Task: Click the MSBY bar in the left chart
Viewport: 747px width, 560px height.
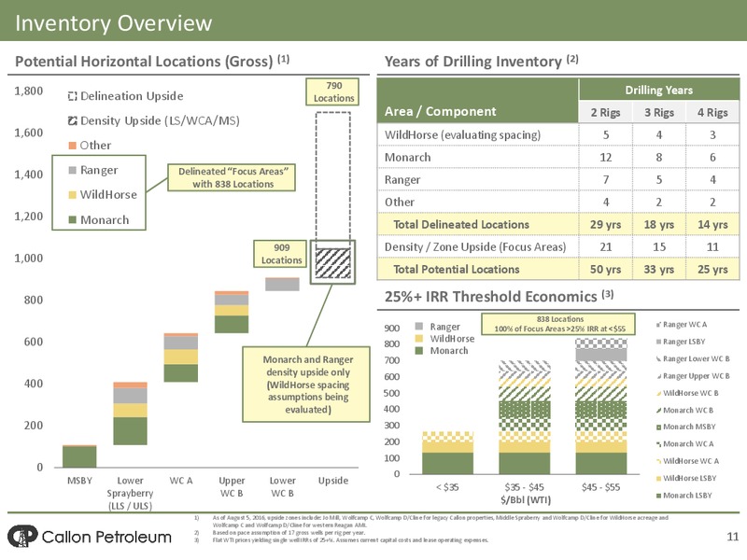Action: [x=79, y=456]
